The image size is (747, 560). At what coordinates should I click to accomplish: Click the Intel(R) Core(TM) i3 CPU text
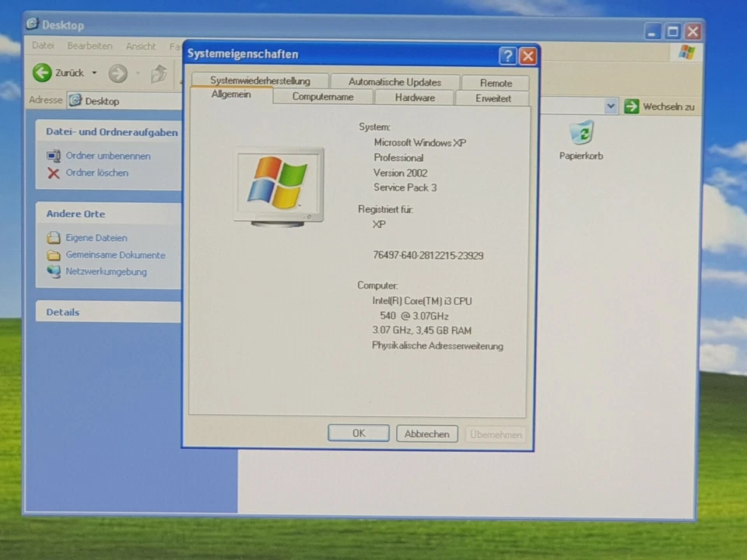(422, 301)
